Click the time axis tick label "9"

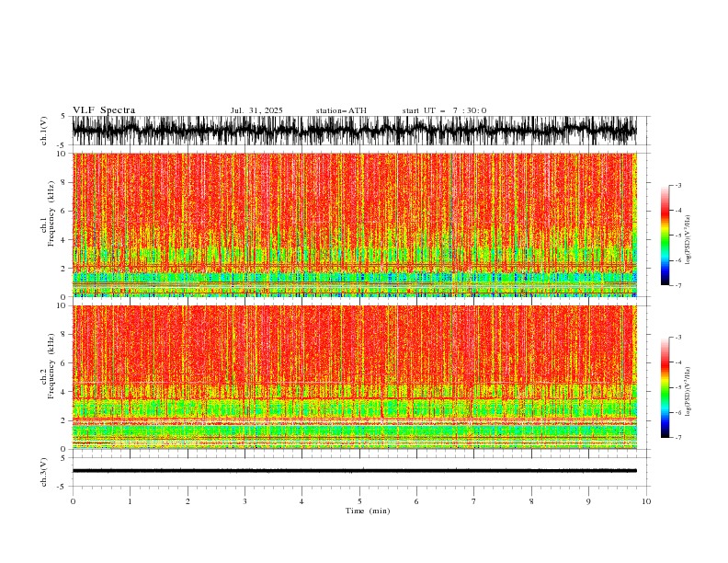pyautogui.click(x=588, y=501)
